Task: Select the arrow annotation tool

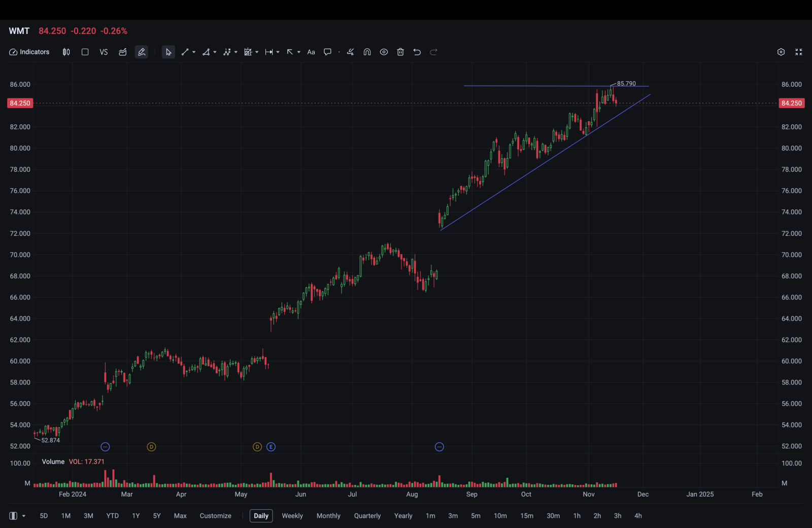Action: 290,52
